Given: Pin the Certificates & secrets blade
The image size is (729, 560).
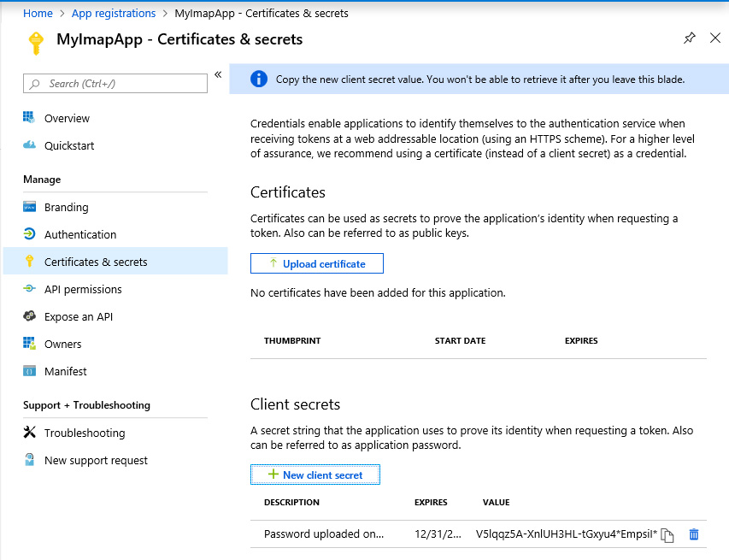Looking at the screenshot, I should [x=690, y=38].
